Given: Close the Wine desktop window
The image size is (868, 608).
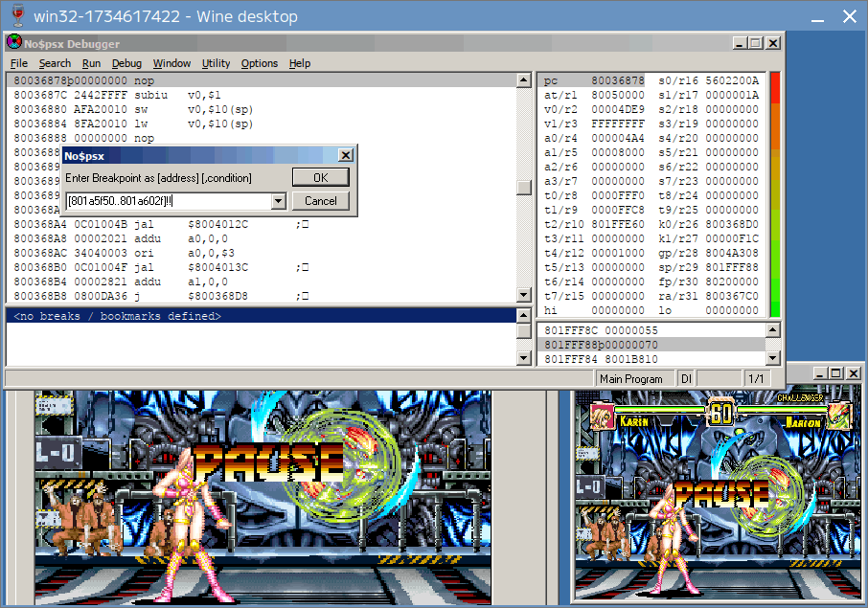Looking at the screenshot, I should tap(850, 16).
